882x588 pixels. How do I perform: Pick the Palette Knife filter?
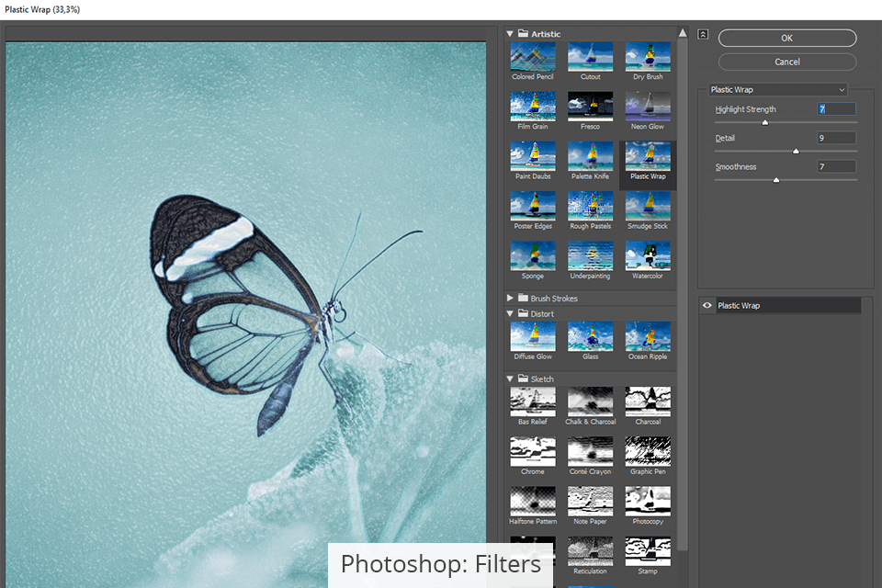[x=590, y=156]
